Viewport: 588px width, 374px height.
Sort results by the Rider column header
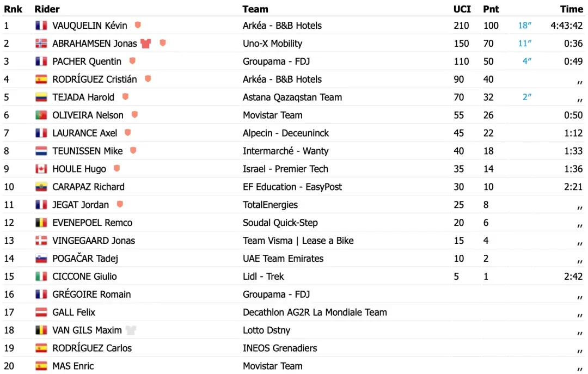[x=47, y=9]
